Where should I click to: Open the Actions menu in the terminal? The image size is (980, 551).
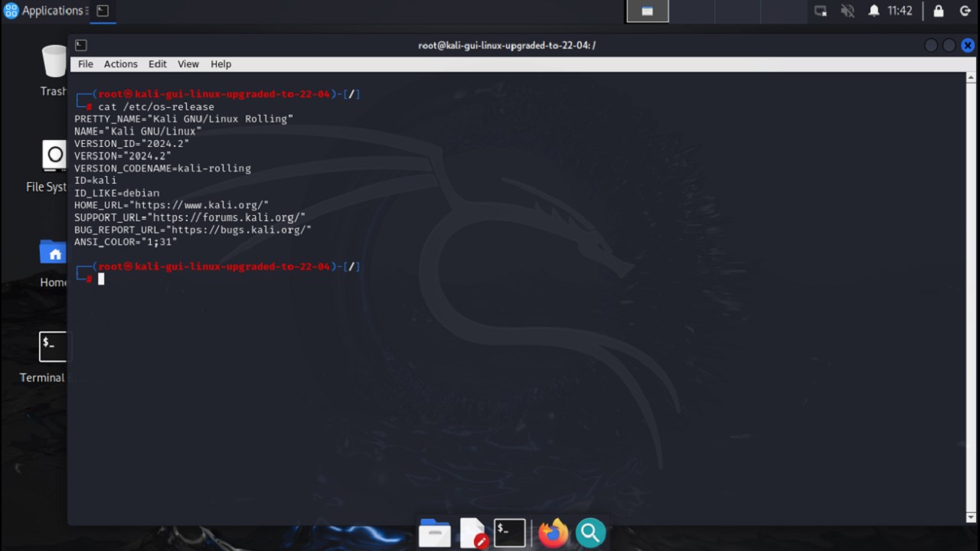pyautogui.click(x=121, y=64)
